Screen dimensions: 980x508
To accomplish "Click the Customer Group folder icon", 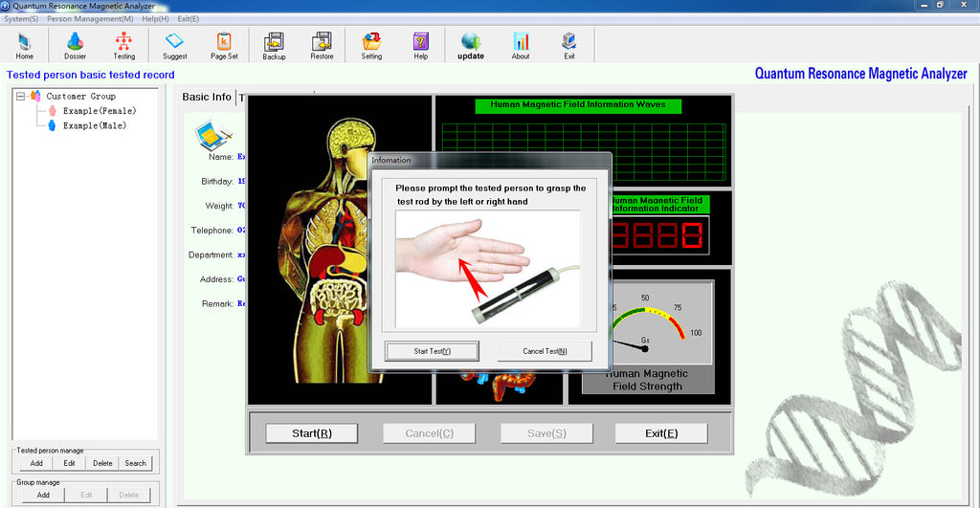I will pyautogui.click(x=35, y=96).
